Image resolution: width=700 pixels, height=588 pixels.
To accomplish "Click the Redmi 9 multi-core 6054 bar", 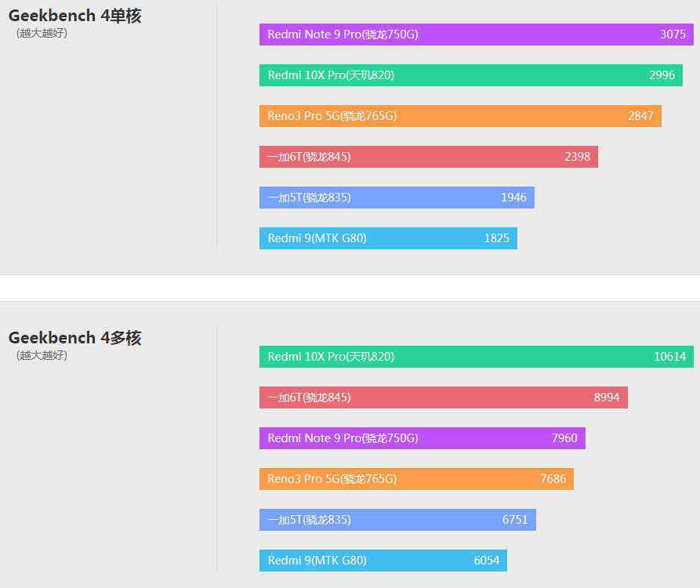I will 383,561.
